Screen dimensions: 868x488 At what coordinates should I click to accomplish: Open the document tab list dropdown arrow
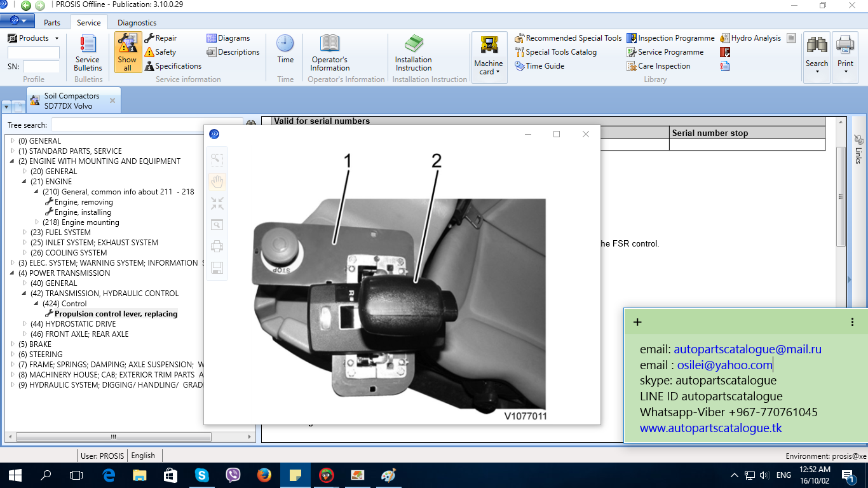6,106
